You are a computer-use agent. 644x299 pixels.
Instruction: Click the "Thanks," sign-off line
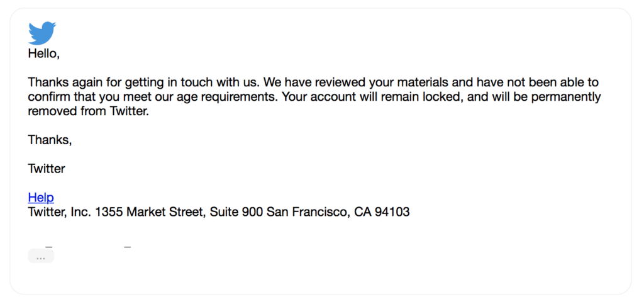(x=50, y=140)
